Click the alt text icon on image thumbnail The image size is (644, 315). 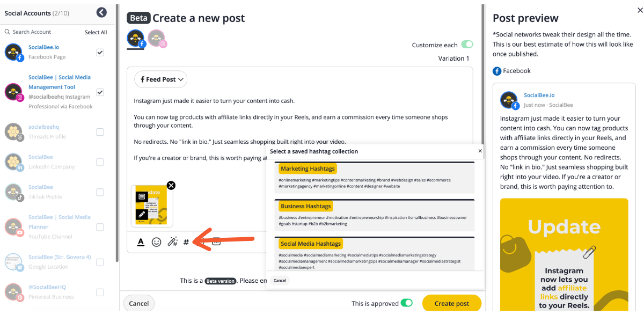pos(142,197)
